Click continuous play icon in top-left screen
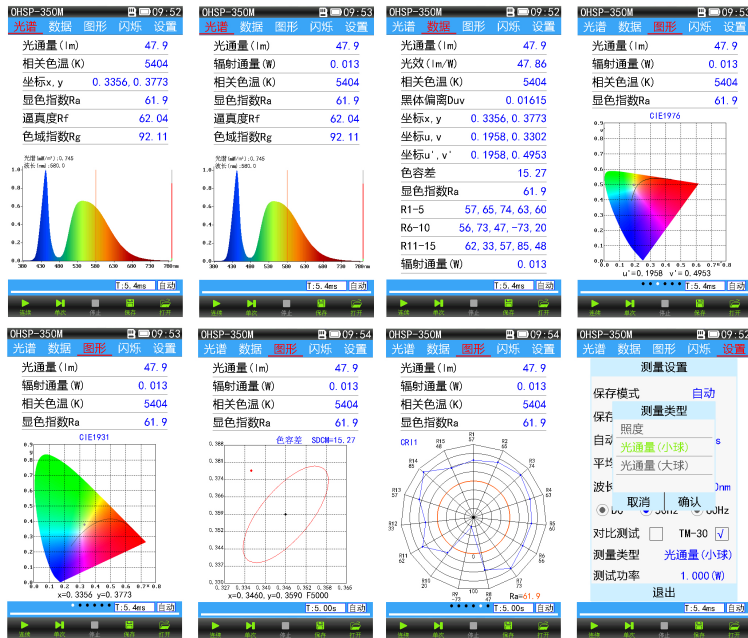 (24, 304)
